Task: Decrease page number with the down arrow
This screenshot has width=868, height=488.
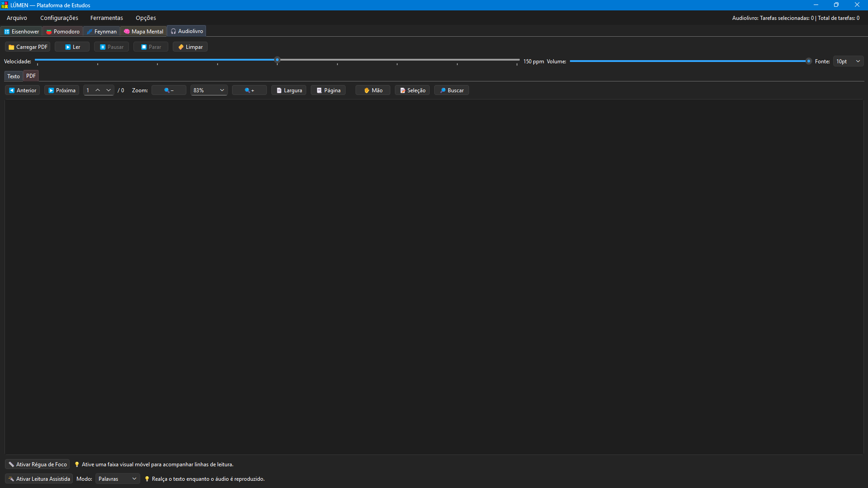Action: [x=109, y=90]
